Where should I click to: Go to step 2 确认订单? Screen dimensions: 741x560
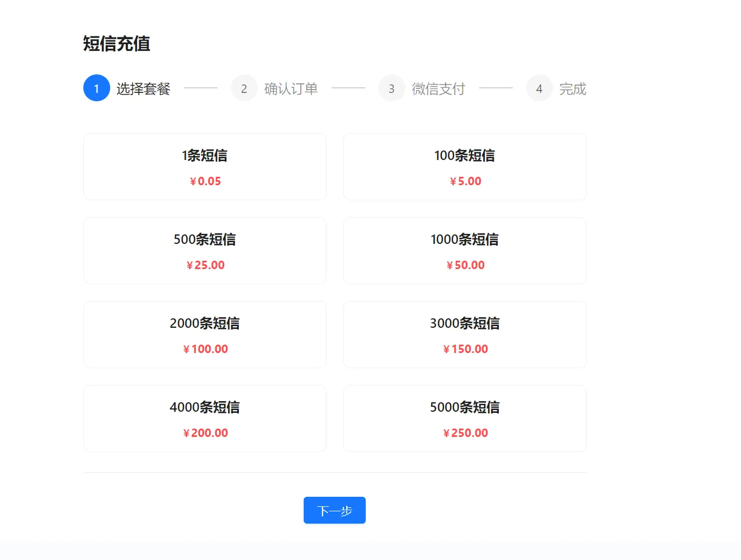[x=275, y=88]
